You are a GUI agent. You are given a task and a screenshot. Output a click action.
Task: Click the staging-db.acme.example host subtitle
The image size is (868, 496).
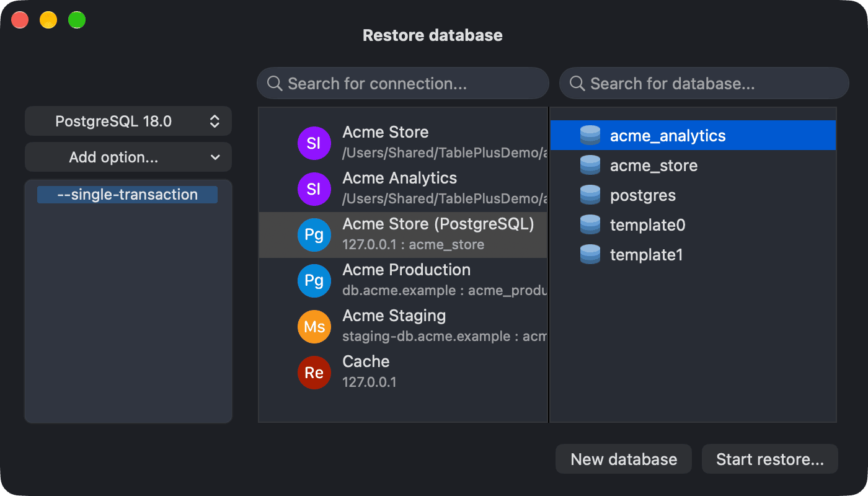pos(445,337)
